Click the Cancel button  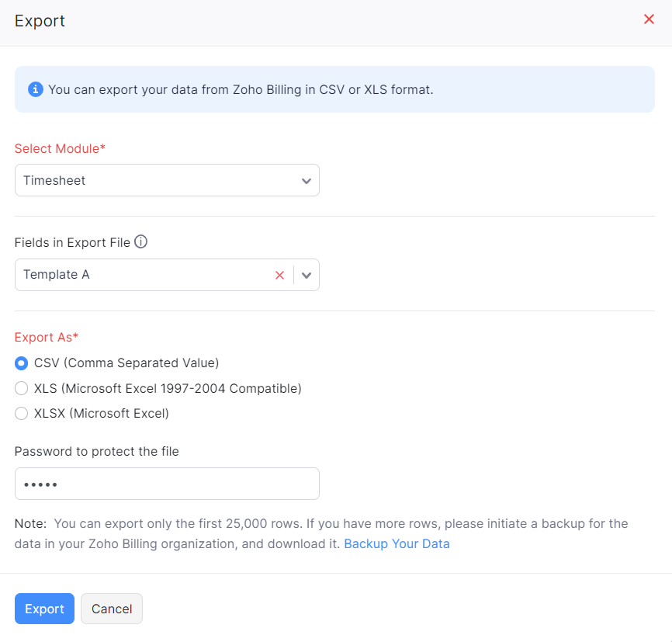click(x=111, y=609)
